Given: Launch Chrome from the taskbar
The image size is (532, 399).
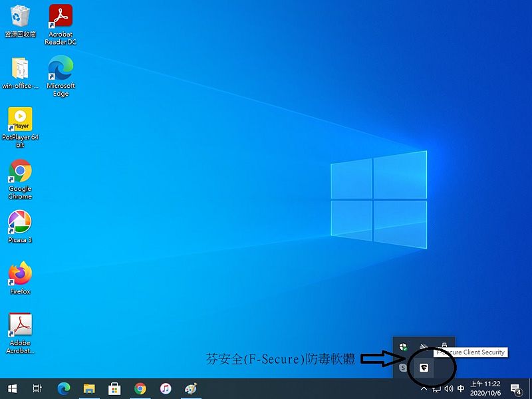Looking at the screenshot, I should point(140,388).
